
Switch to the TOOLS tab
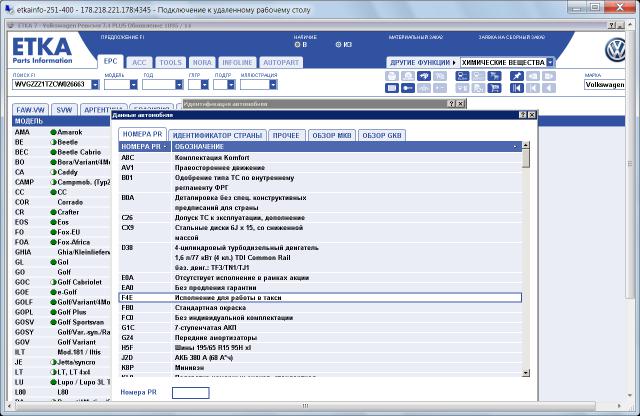171,62
